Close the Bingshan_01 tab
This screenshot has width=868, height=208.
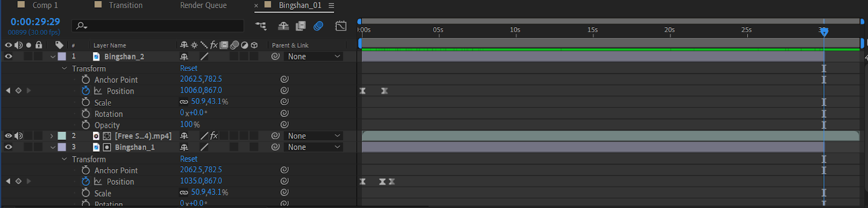point(256,5)
